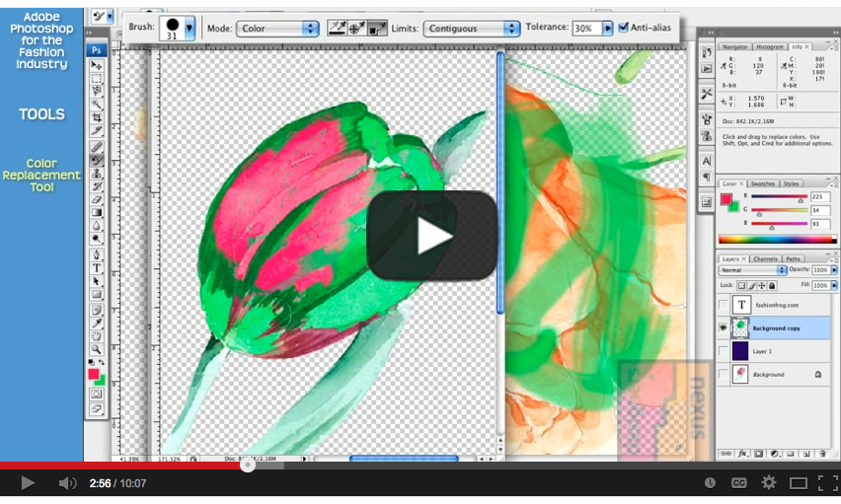841x504 pixels.
Task: Switch to the Styles tab
Action: tap(791, 183)
